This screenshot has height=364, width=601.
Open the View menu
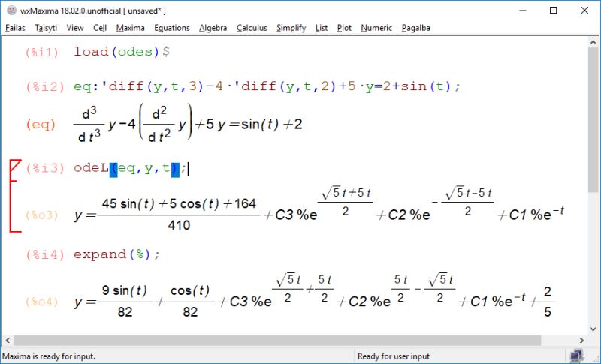pyautogui.click(x=74, y=28)
